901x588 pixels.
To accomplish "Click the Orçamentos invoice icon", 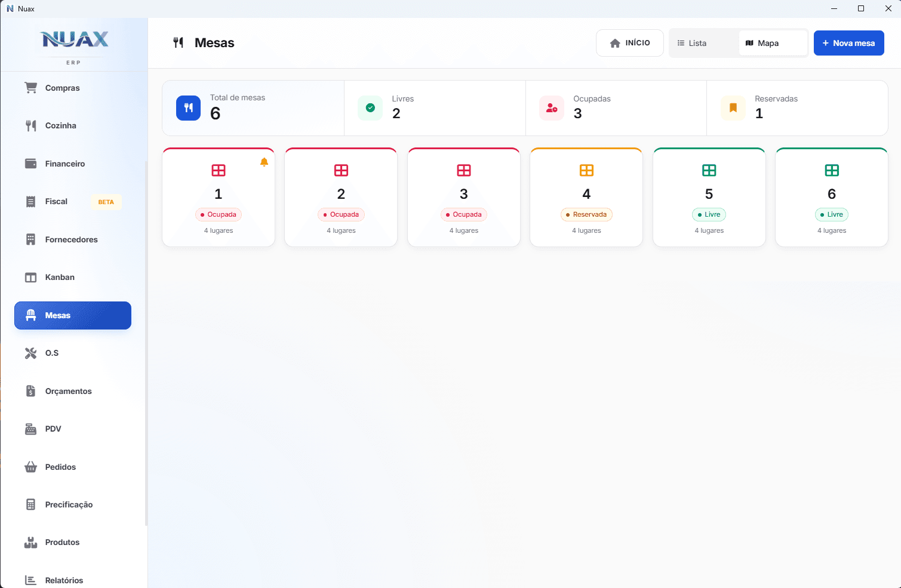I will (30, 391).
